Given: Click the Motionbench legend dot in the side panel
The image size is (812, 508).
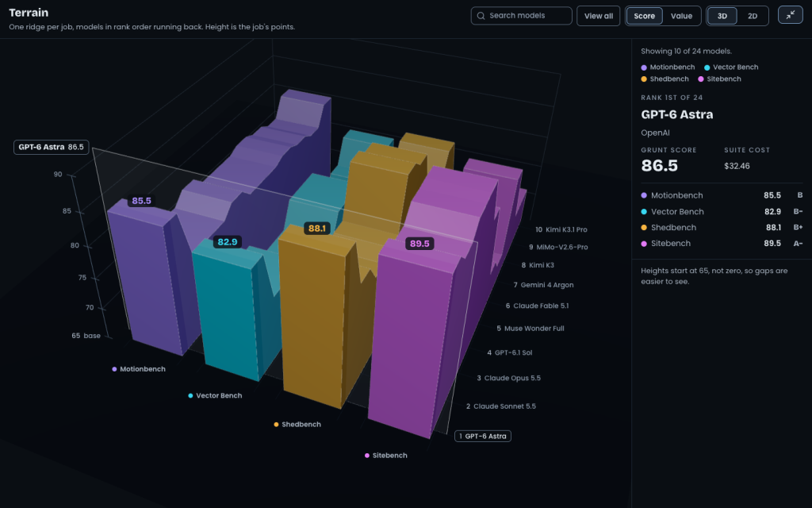Looking at the screenshot, I should coord(644,67).
